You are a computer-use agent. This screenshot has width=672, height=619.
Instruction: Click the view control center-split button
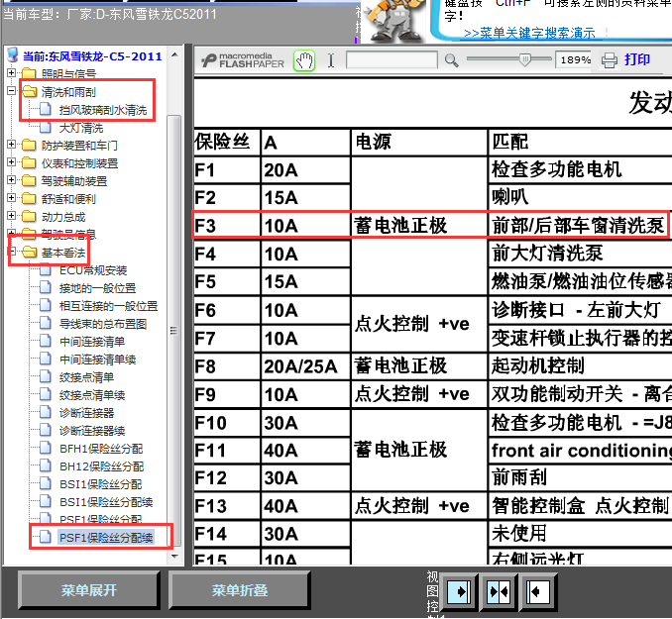[x=498, y=591]
